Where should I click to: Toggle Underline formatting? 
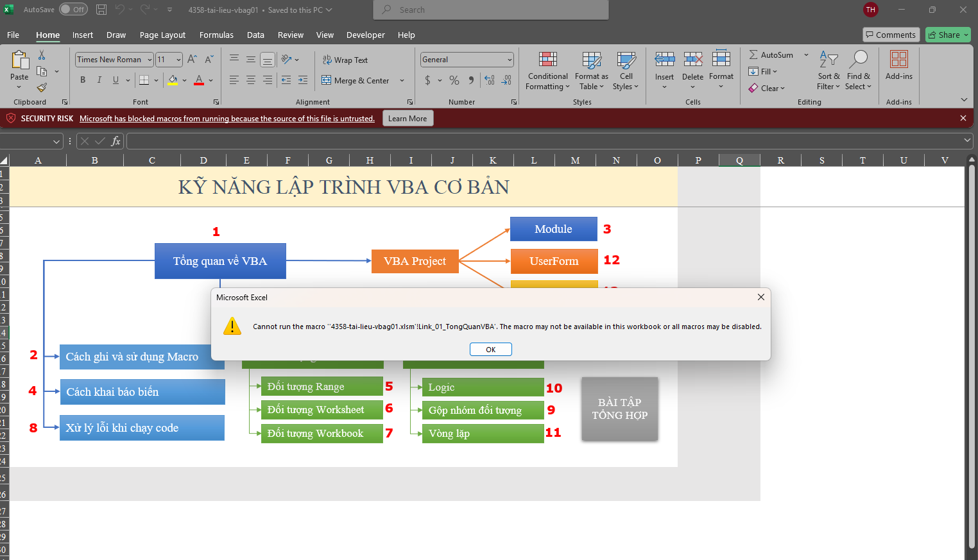coord(116,80)
